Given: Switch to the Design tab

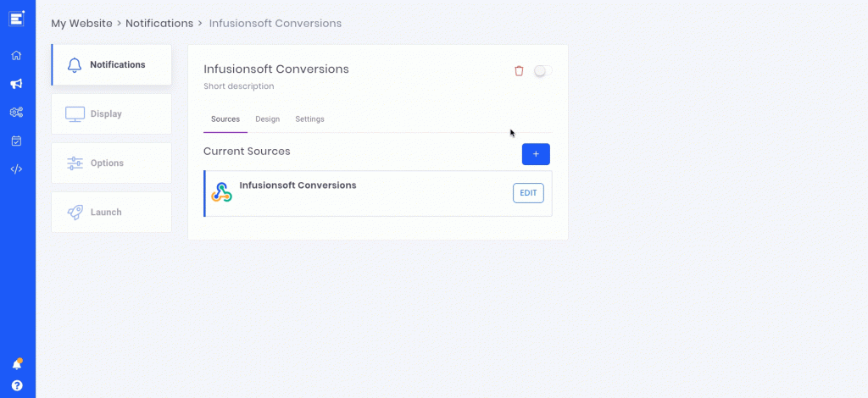Looking at the screenshot, I should coord(267,119).
